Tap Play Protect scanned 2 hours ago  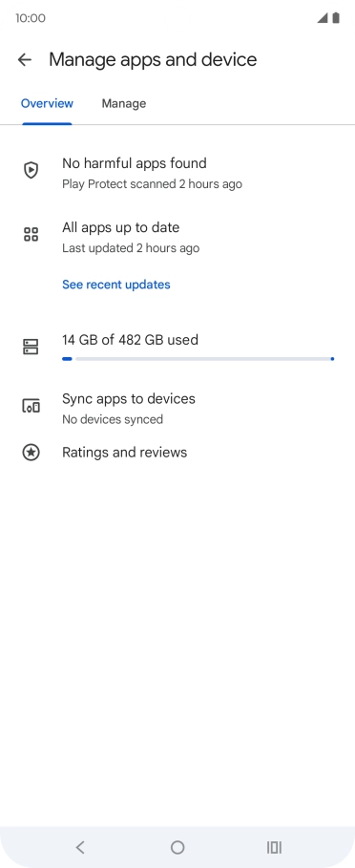pyautogui.click(x=152, y=183)
